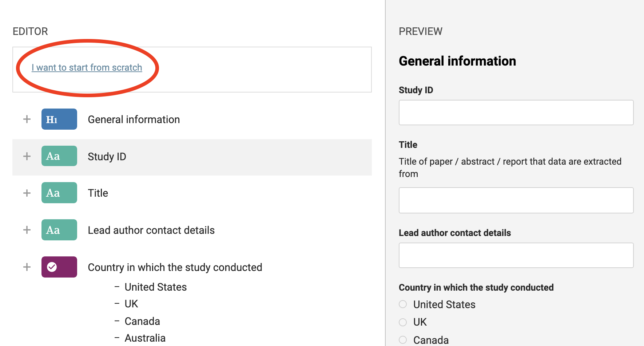644x346 pixels.
Task: Click the 'I want to start from scratch' link
Action: 87,68
